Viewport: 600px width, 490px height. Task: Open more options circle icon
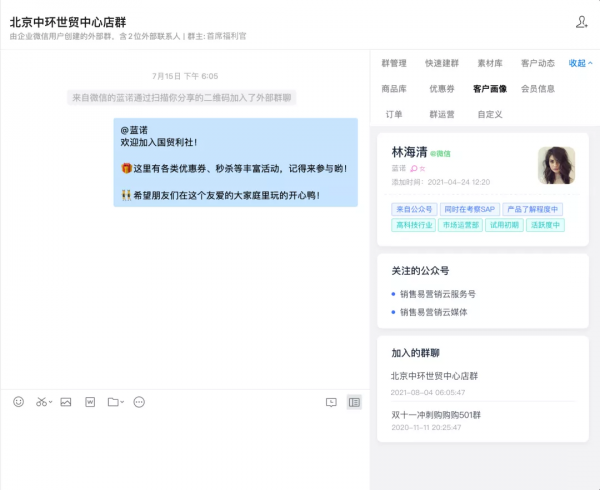pyautogui.click(x=139, y=402)
